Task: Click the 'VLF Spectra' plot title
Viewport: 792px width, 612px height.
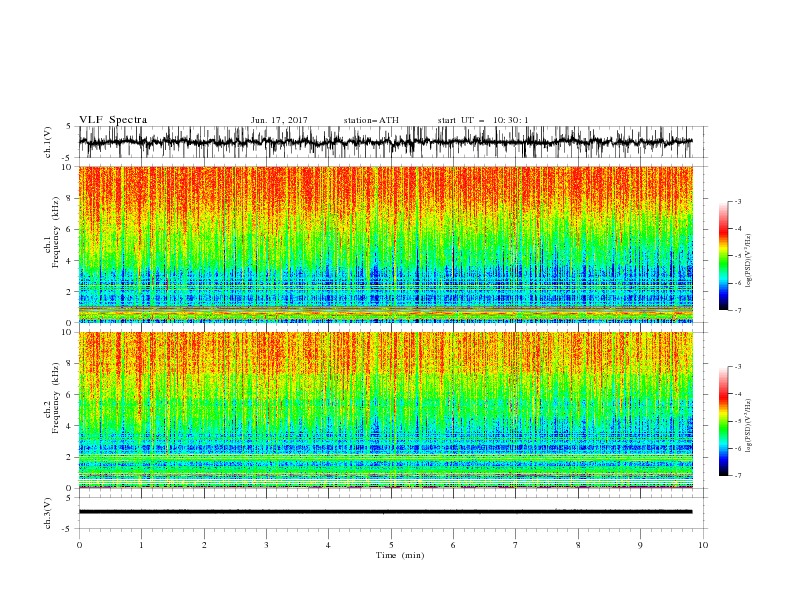Action: 113,120
